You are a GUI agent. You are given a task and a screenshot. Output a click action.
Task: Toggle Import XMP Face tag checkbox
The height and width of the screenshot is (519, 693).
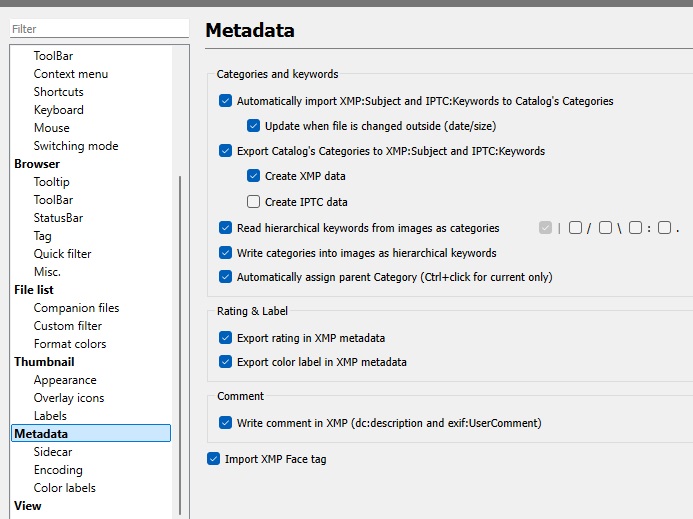[x=213, y=459]
